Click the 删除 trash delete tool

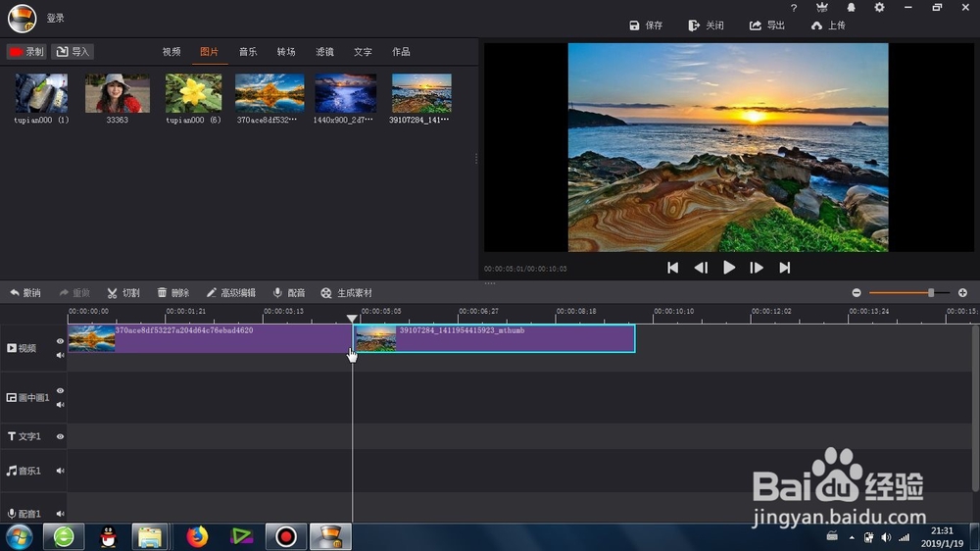coord(173,293)
